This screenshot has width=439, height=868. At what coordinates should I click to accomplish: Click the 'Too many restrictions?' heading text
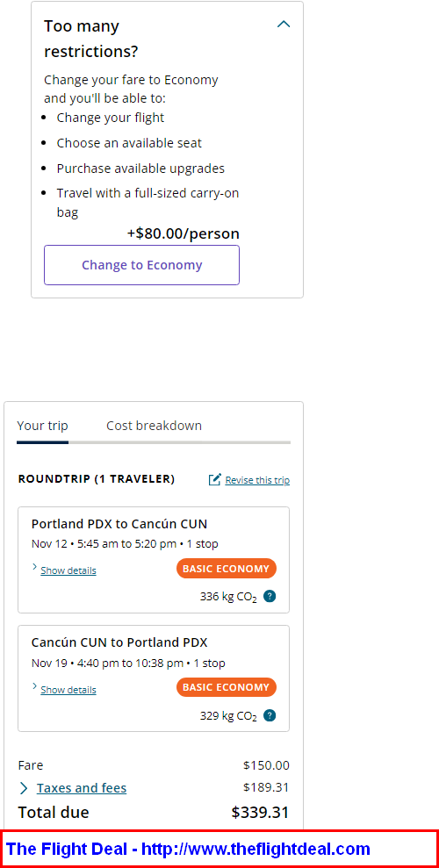coord(90,39)
